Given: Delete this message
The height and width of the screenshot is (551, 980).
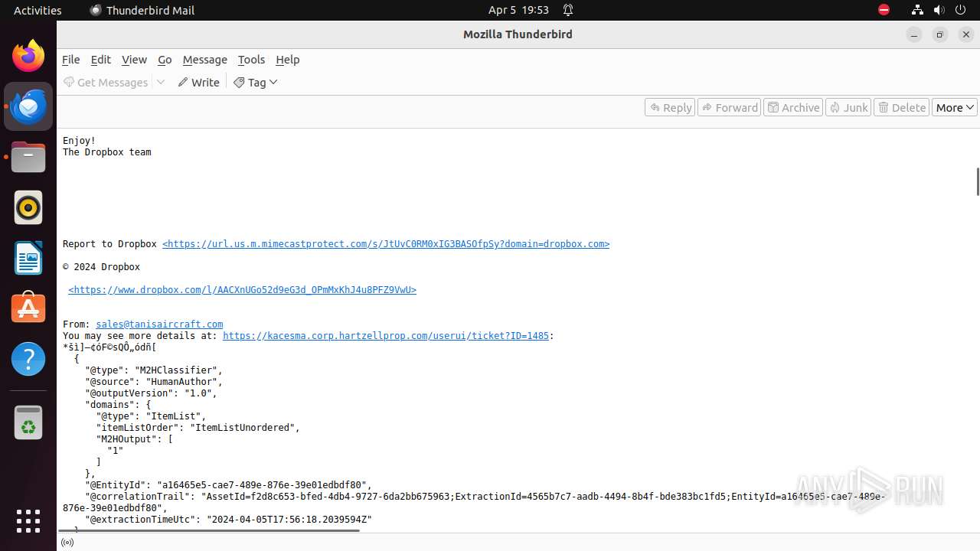Looking at the screenshot, I should [x=902, y=107].
